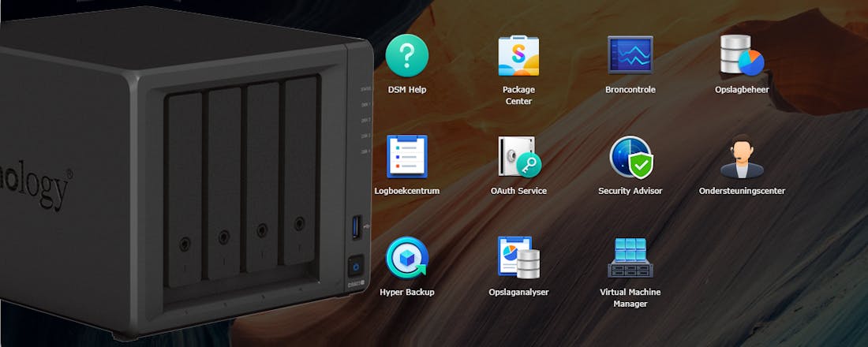Screen dimensions: 868x347
Task: Click the 'Opslagbeheer' label text
Action: pyautogui.click(x=742, y=89)
